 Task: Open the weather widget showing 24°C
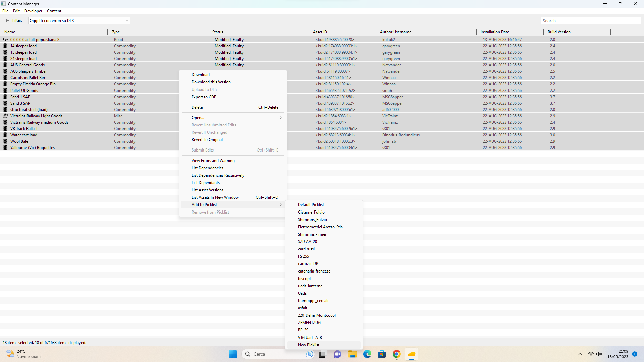point(25,354)
